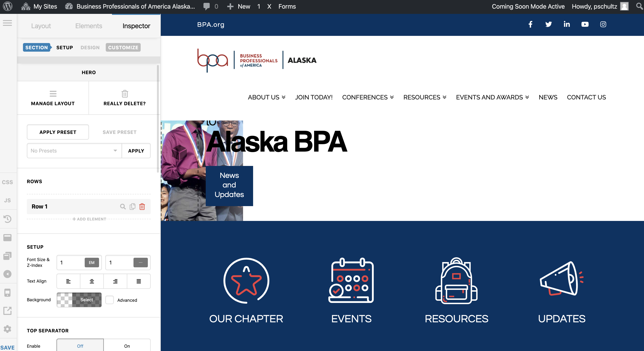Screen dimensions: 644x351
Task: Click the collapse panel arrow icon
Action: click(x=7, y=274)
